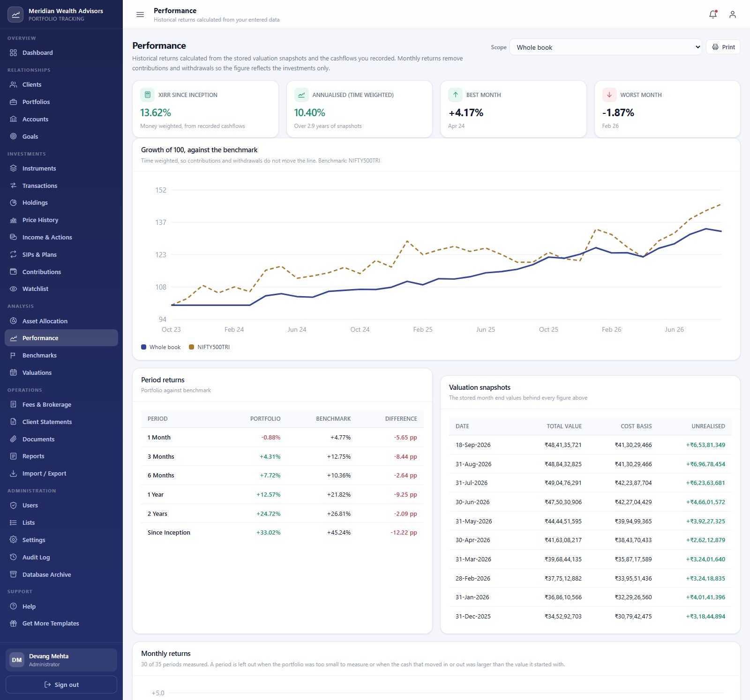The height and width of the screenshot is (700, 750).
Task: Open the Get More Templates link
Action: pos(61,623)
